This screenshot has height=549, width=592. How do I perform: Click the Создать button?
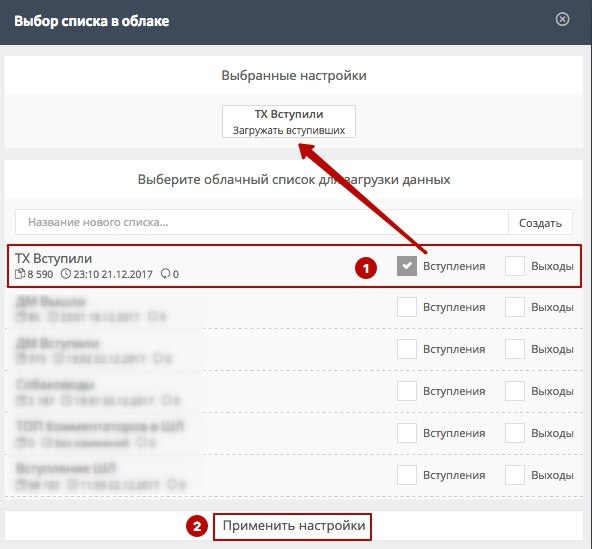[x=540, y=222]
